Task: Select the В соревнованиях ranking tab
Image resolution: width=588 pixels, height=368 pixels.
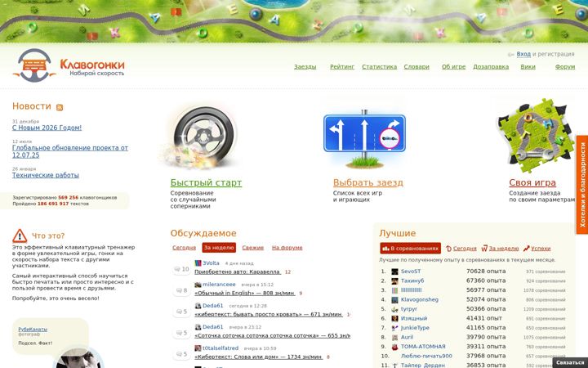Action: [410, 249]
